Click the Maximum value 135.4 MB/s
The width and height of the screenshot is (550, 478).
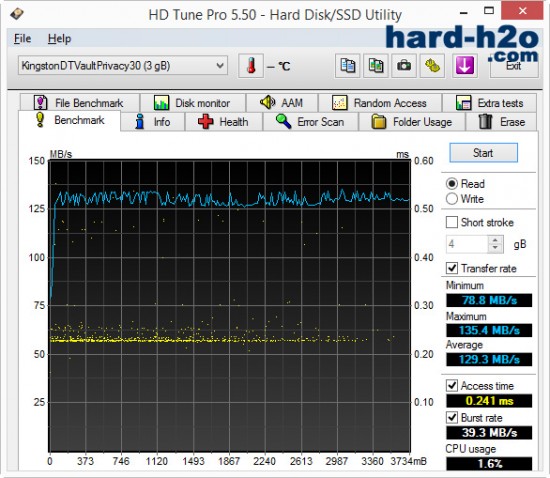[489, 330]
